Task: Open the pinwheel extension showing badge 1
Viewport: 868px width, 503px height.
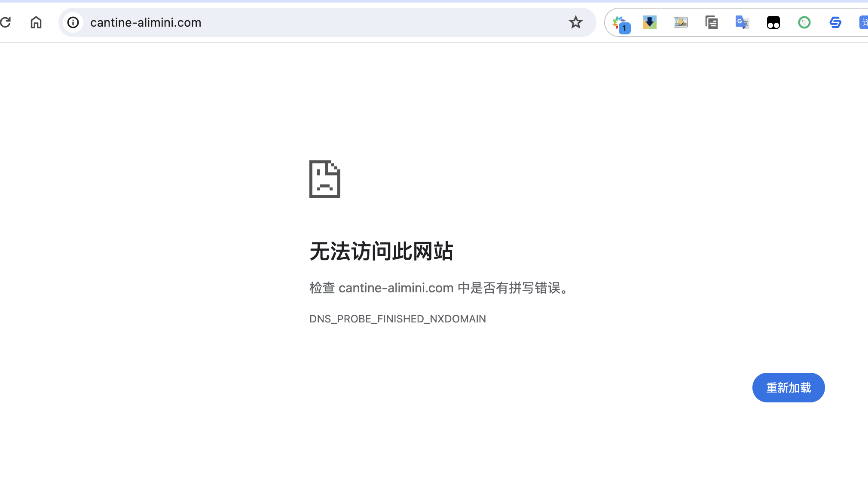Action: point(619,22)
